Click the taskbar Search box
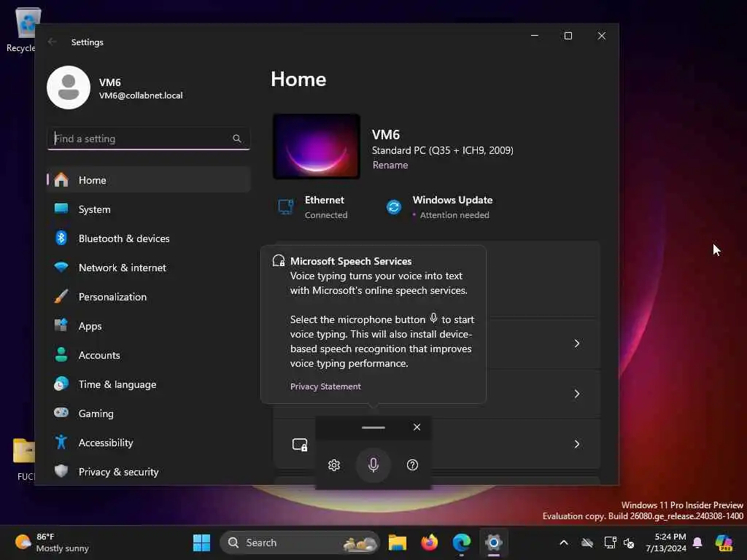Image resolution: width=747 pixels, height=560 pixels. (300, 542)
